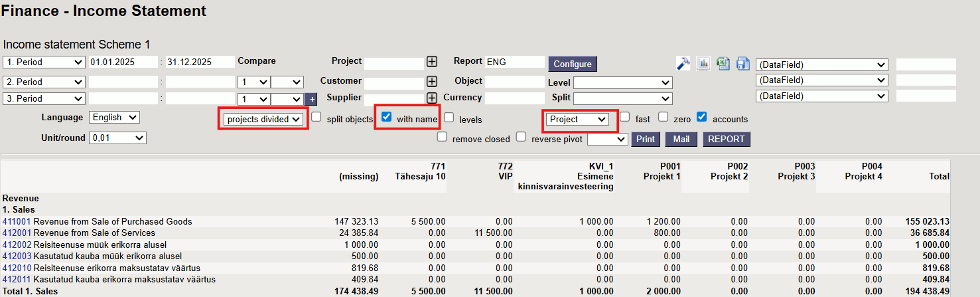The height and width of the screenshot is (297, 980).
Task: Click the period start date field 01.01.2025
Action: point(123,62)
